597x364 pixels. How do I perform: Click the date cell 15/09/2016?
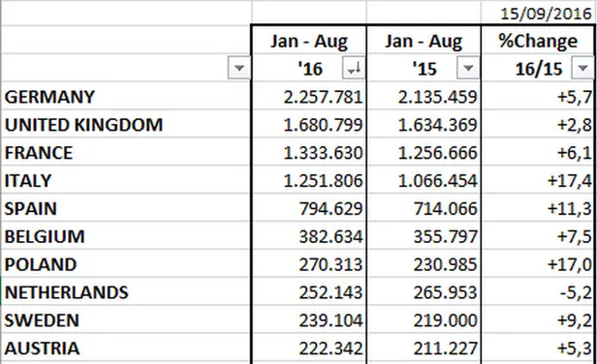[538, 14]
